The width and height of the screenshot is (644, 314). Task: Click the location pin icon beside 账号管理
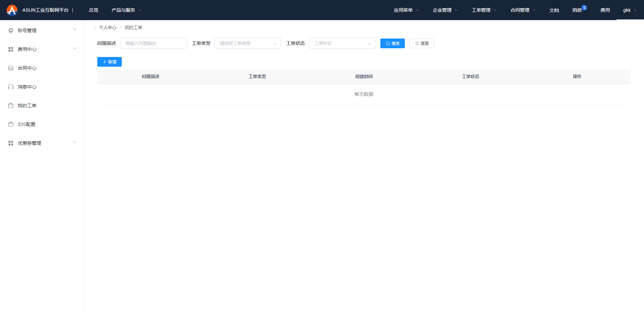(11, 30)
